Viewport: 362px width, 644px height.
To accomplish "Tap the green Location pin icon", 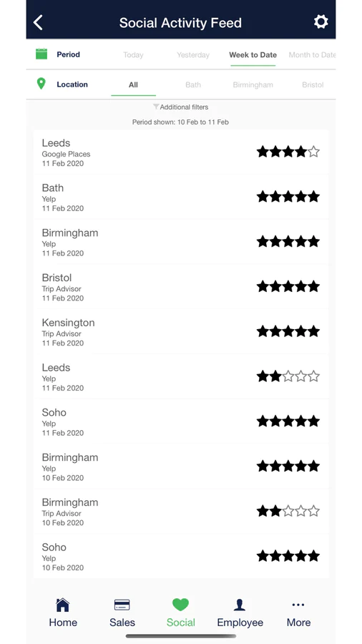I will point(41,84).
